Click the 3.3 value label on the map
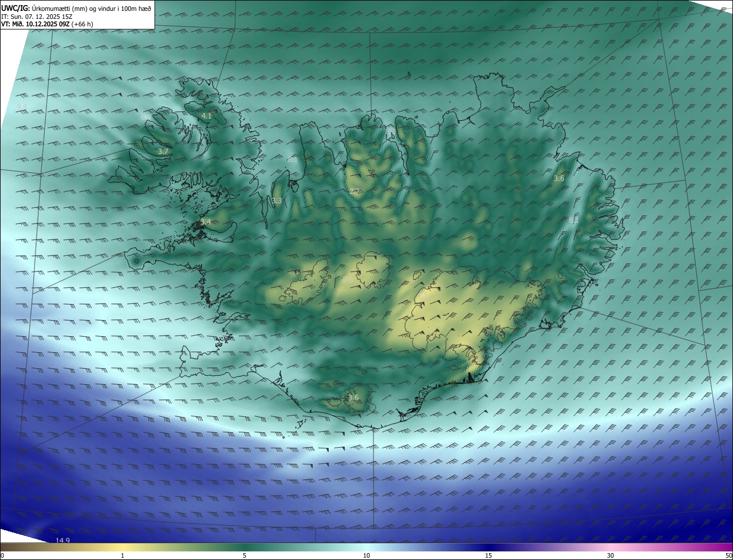The width and height of the screenshot is (733, 560). coord(277,200)
